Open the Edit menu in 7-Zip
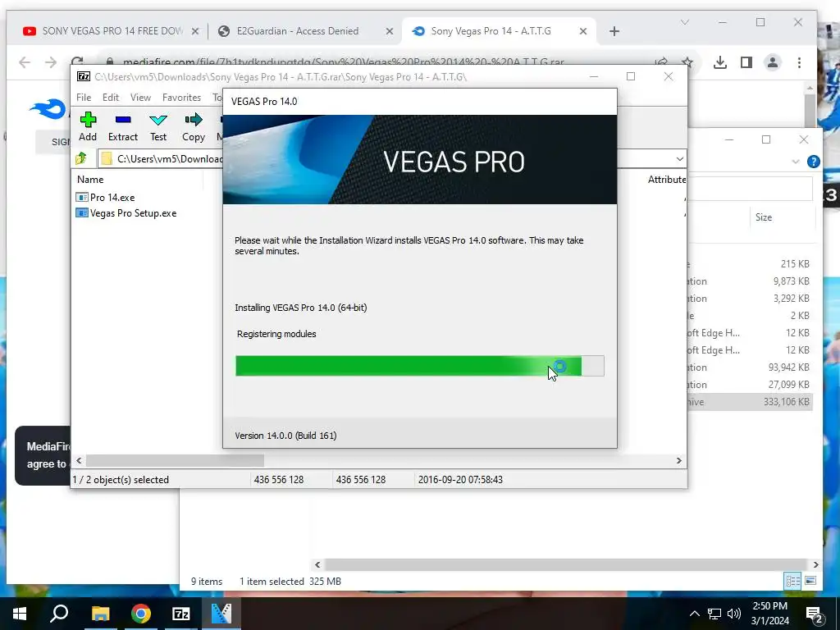 coord(111,98)
